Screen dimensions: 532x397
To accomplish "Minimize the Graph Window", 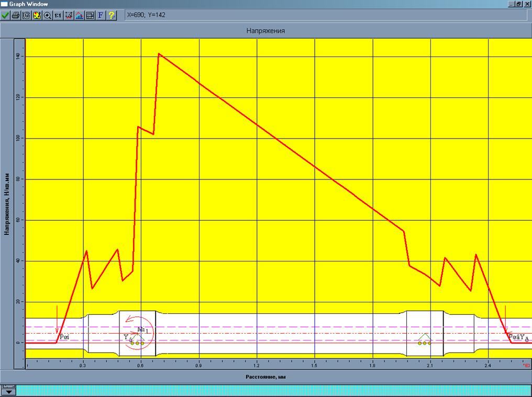I will 512,4.
